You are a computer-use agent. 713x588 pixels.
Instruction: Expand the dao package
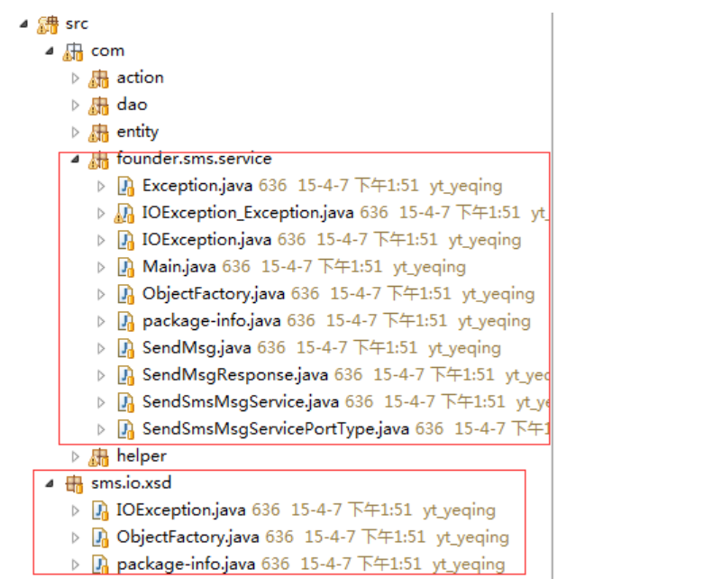[x=76, y=106]
